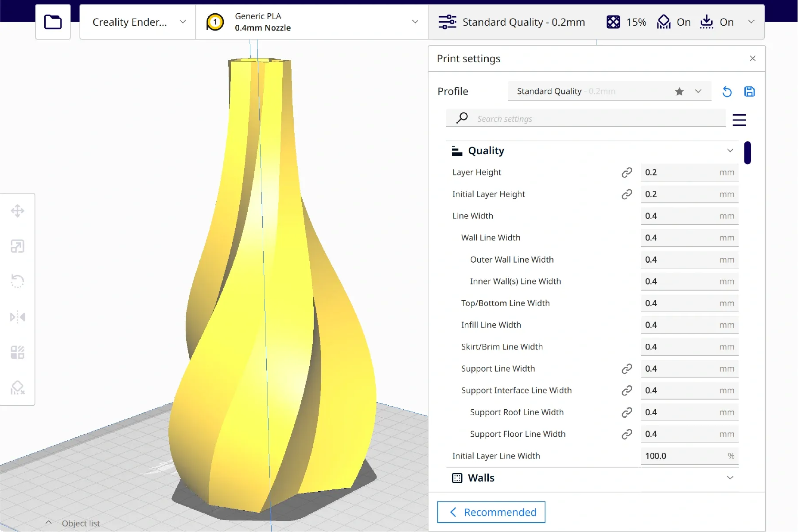Select the Mirror tool in left toolbar
798x532 pixels.
point(18,317)
